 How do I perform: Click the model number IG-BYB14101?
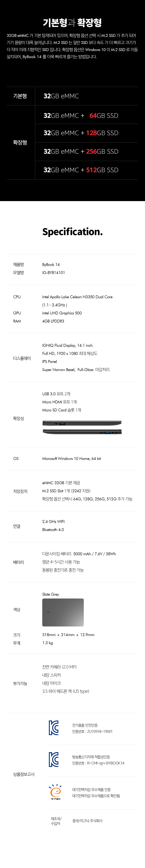54,273
